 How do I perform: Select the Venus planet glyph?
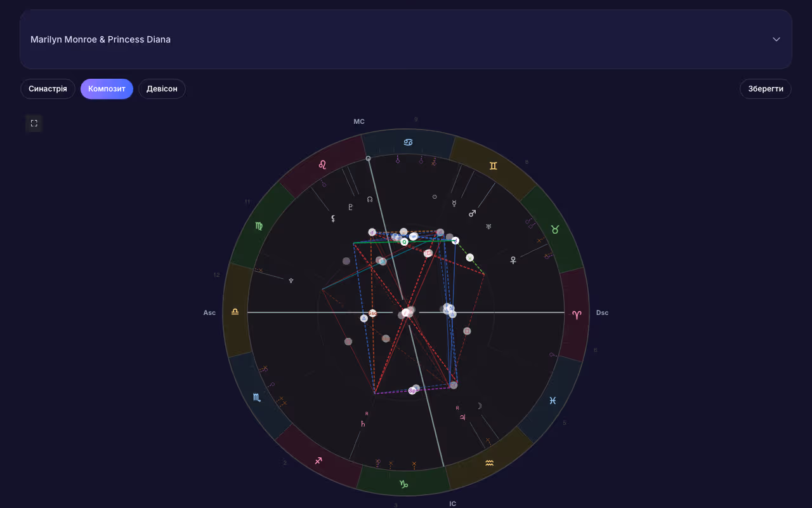[513, 260]
